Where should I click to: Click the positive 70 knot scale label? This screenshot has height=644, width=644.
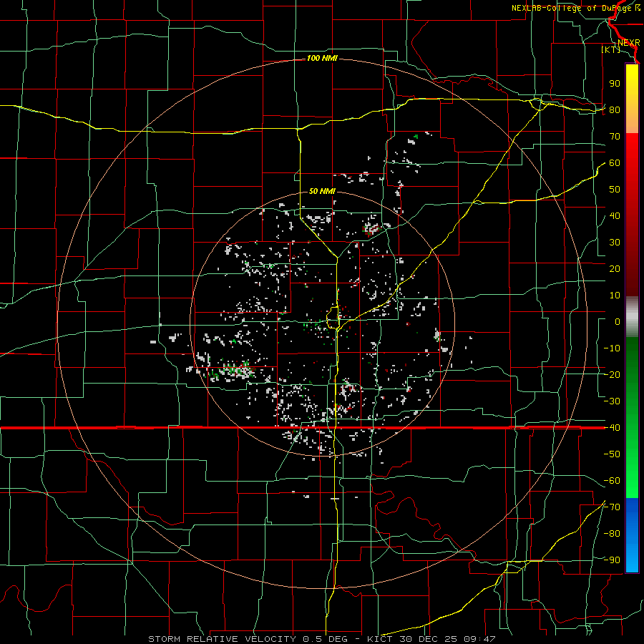(615, 137)
